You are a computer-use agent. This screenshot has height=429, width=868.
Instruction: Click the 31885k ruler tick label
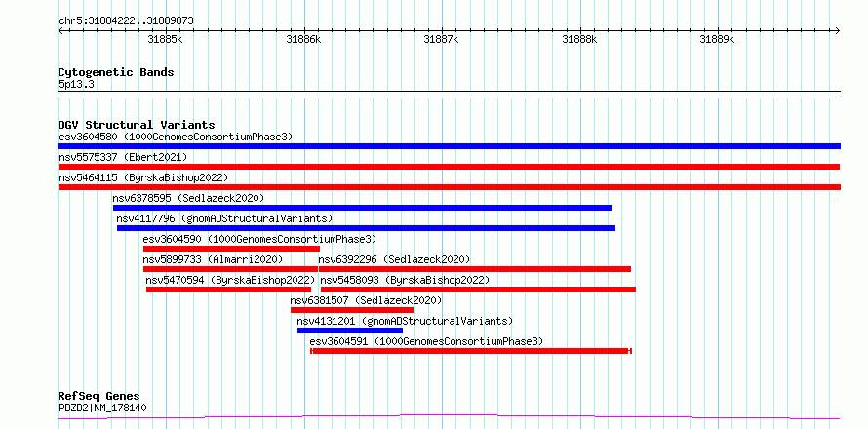click(x=166, y=39)
